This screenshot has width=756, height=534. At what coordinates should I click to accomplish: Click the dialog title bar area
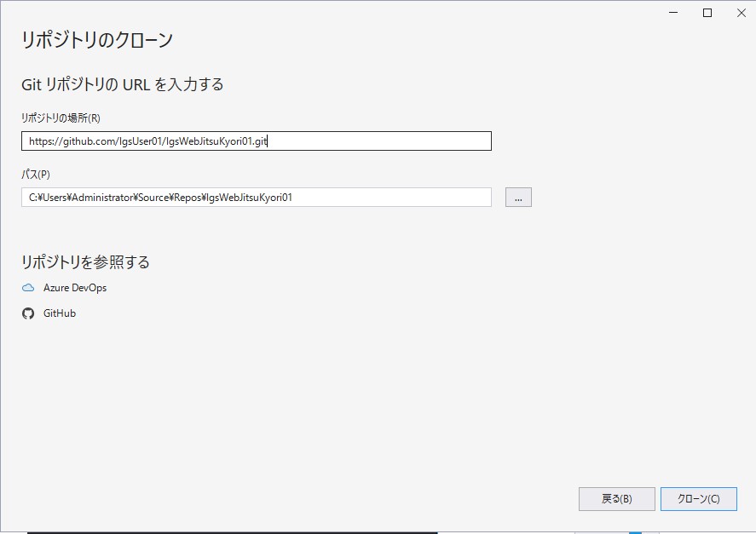[x=341, y=13]
